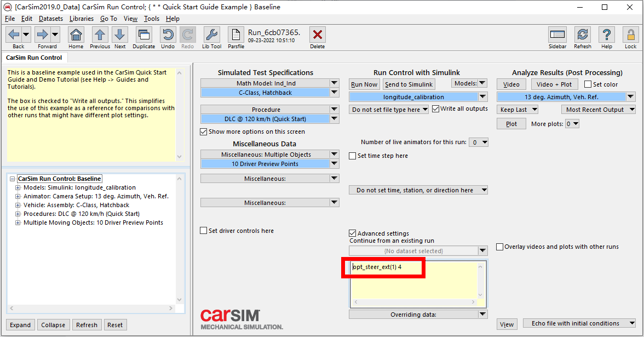Image resolution: width=644 pixels, height=337 pixels.
Task: Click Send to Simulink button
Action: pyautogui.click(x=409, y=84)
